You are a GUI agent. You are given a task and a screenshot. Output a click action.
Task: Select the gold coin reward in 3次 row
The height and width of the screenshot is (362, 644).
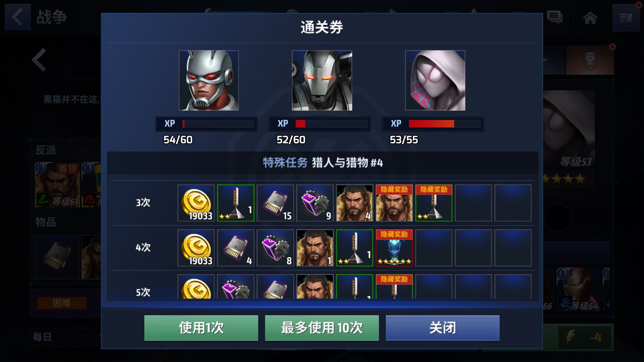pyautogui.click(x=196, y=203)
